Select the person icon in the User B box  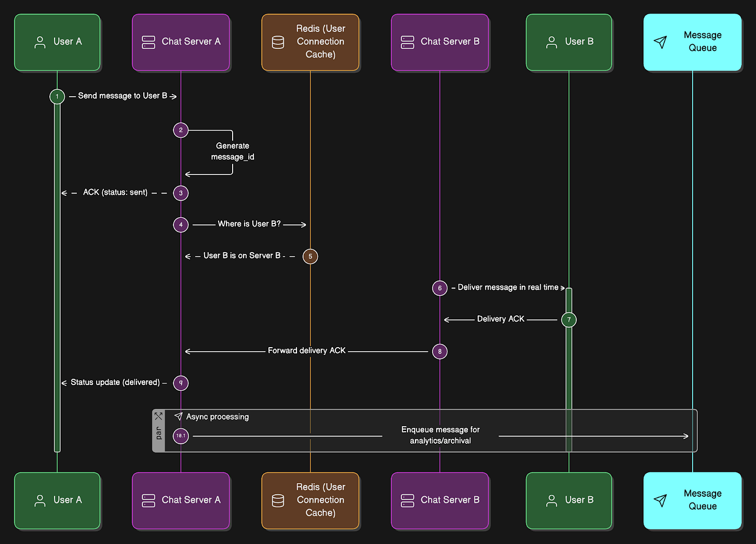(x=551, y=42)
